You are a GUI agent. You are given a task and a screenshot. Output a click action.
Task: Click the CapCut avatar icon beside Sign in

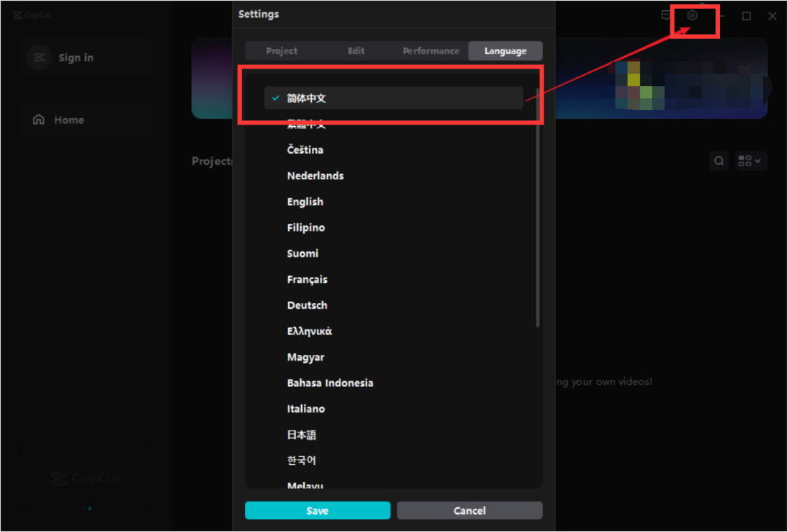pos(39,58)
